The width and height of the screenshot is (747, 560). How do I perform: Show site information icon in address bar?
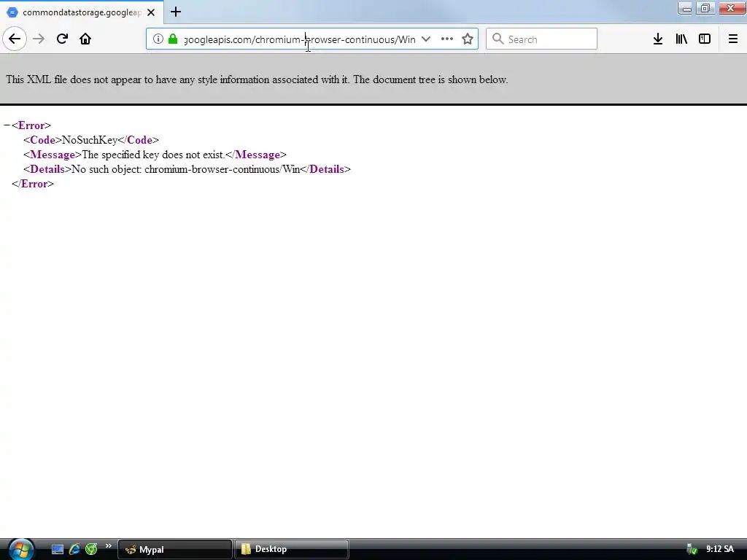(x=158, y=39)
